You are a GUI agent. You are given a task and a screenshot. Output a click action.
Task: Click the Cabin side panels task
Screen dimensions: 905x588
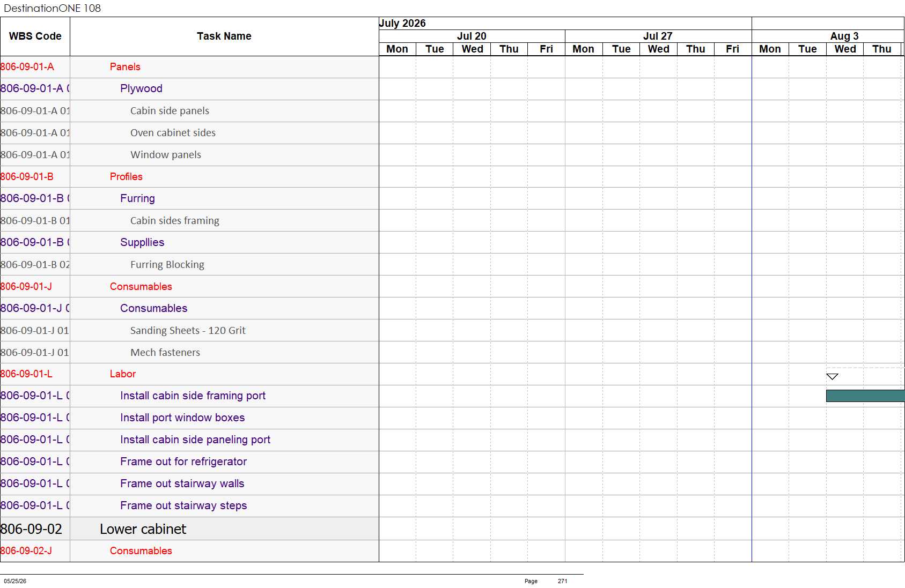click(x=170, y=111)
